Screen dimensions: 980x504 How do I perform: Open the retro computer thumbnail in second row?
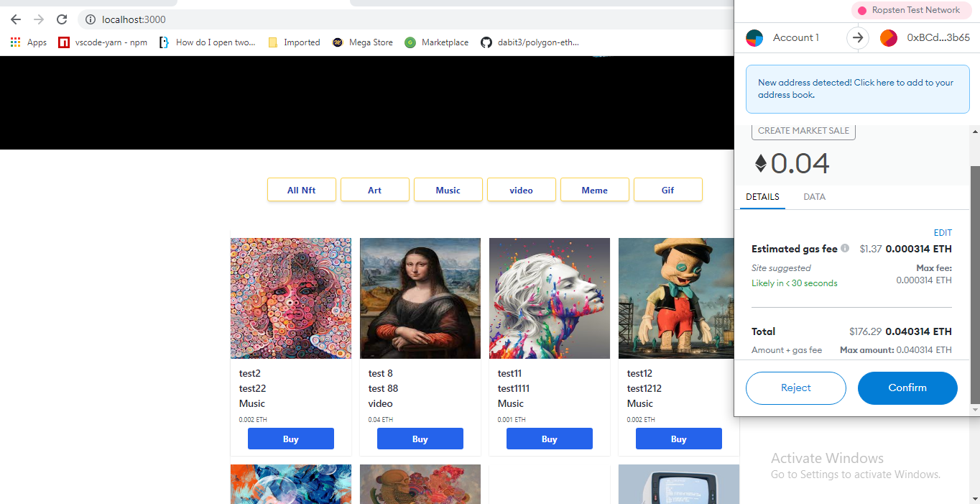(x=679, y=484)
